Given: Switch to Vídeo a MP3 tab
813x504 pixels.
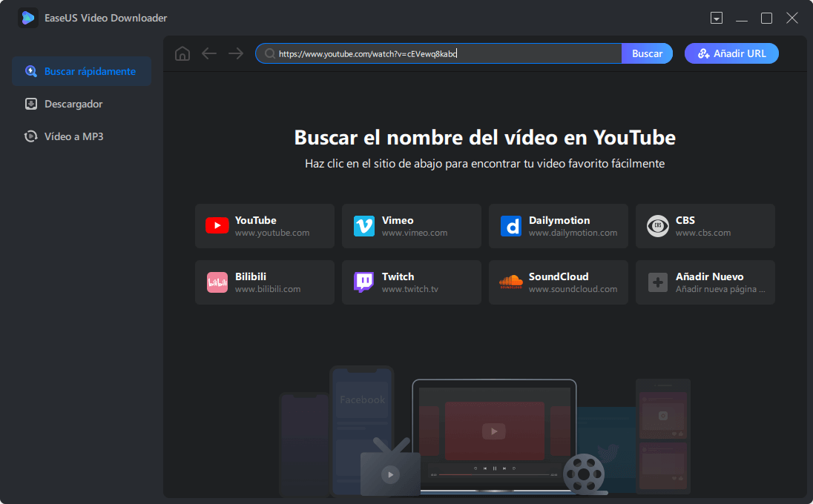Looking at the screenshot, I should coord(73,136).
